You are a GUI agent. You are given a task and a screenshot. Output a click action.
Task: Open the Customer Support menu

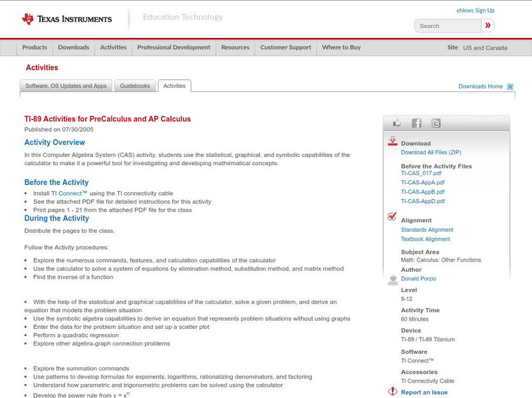tap(286, 47)
